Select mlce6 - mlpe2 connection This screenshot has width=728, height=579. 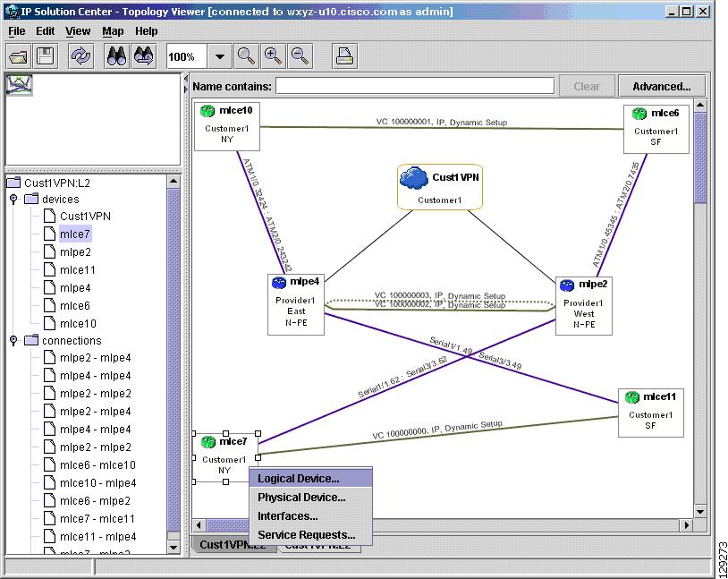click(95, 501)
